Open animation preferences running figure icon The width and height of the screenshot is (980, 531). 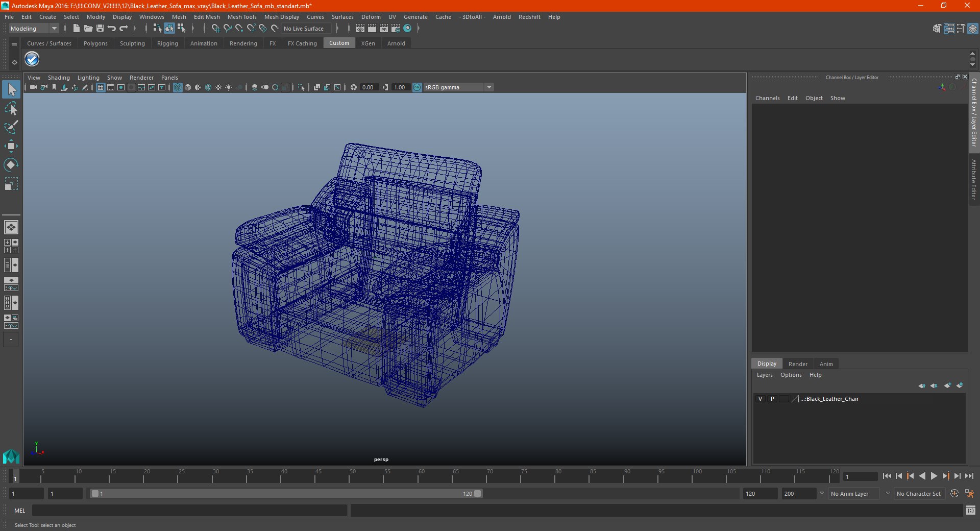tap(969, 494)
